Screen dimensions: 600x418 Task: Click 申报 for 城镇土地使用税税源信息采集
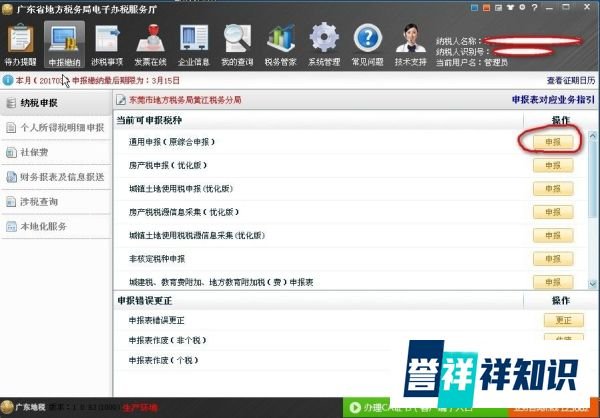[553, 235]
